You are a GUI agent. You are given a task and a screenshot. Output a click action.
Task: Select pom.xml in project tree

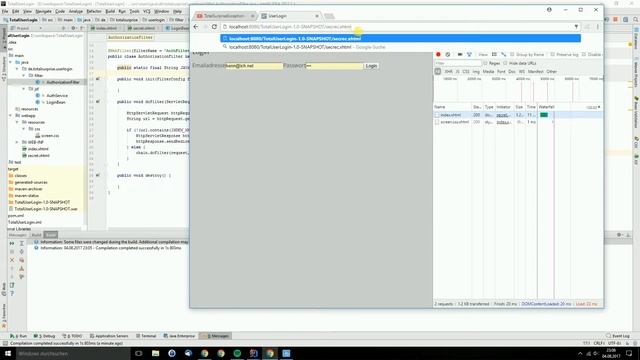pos(16,216)
